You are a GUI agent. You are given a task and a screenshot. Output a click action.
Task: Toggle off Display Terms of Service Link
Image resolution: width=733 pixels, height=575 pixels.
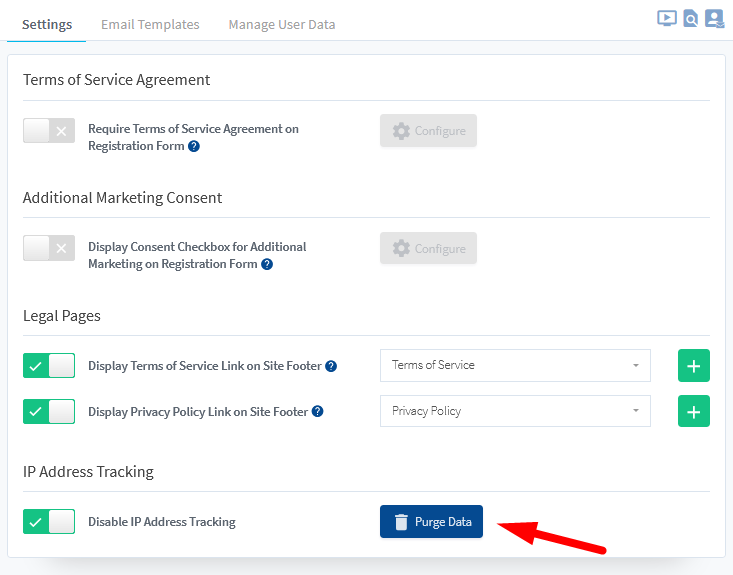49,366
